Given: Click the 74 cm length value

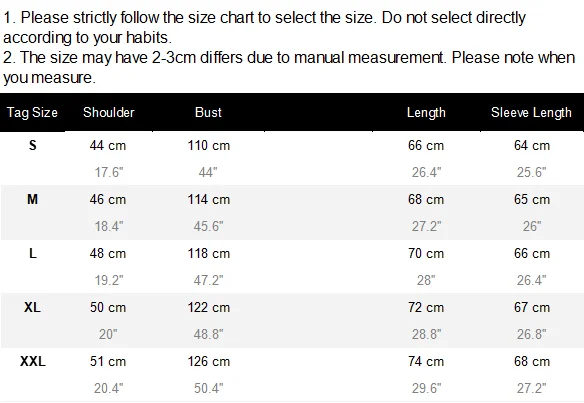Looking at the screenshot, I should coord(426,361).
